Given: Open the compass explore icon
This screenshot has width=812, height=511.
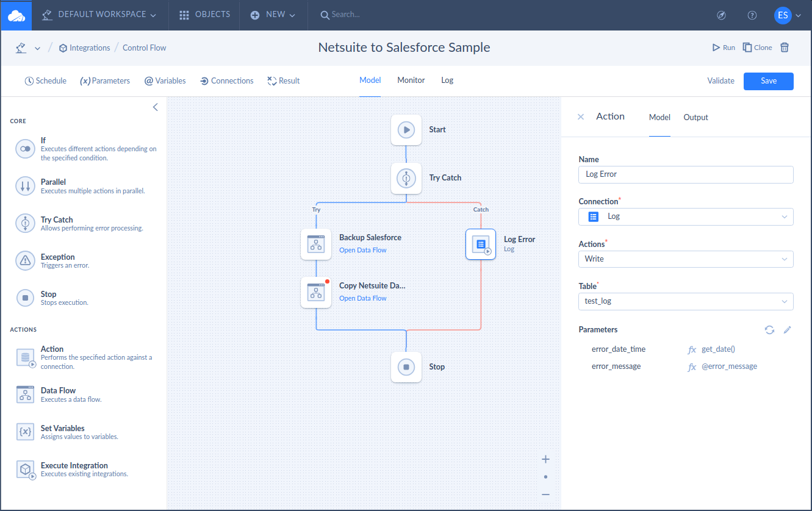Looking at the screenshot, I should [722, 15].
